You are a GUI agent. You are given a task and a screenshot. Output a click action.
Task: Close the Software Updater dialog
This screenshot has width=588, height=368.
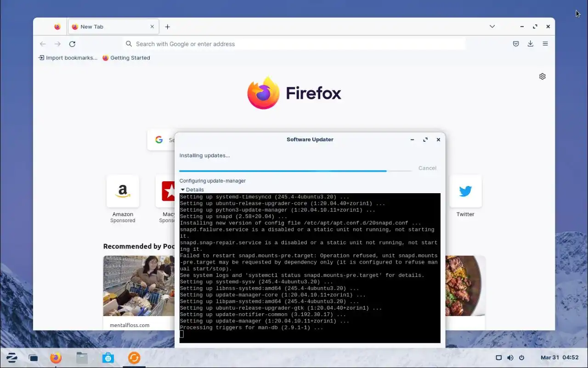point(438,140)
